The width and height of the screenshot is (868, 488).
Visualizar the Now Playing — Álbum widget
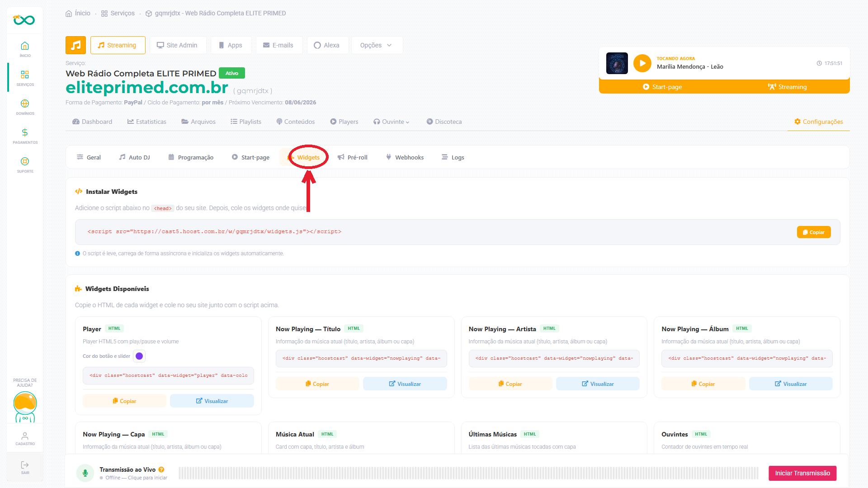791,384
